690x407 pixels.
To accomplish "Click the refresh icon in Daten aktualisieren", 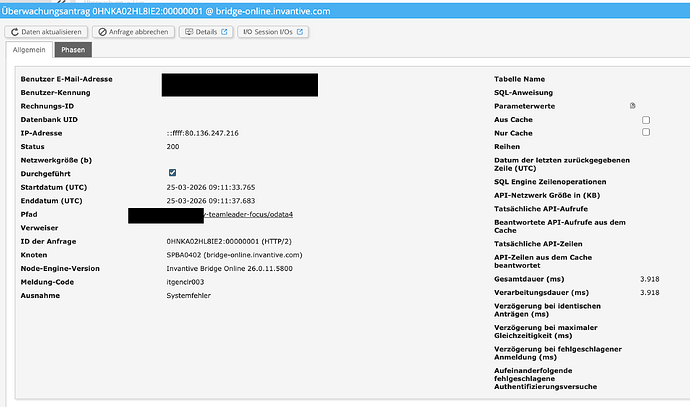I will click(x=13, y=31).
